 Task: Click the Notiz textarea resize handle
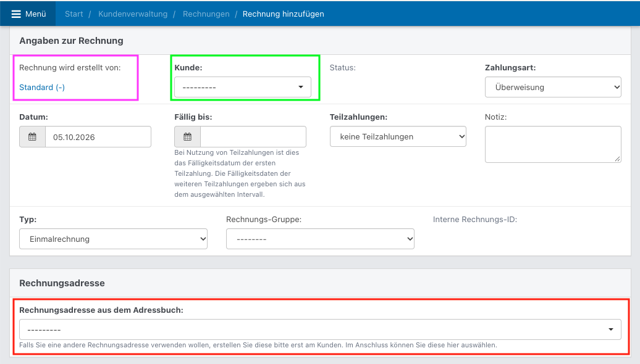coord(618,159)
